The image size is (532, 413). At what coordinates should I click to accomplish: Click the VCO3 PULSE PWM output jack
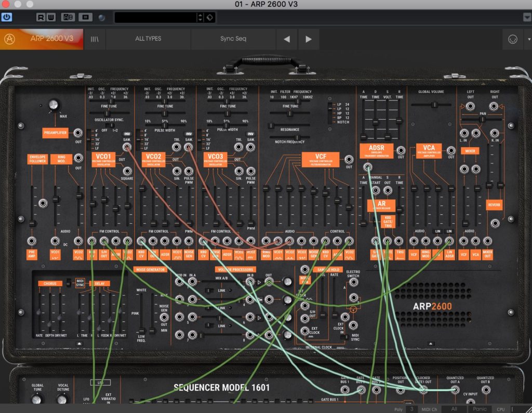[x=251, y=171]
